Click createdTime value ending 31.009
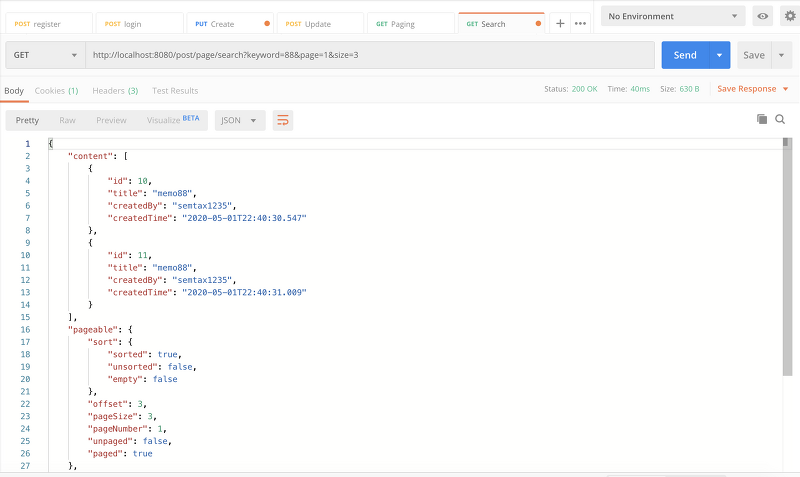The width and height of the screenshot is (800, 477). [x=244, y=292]
